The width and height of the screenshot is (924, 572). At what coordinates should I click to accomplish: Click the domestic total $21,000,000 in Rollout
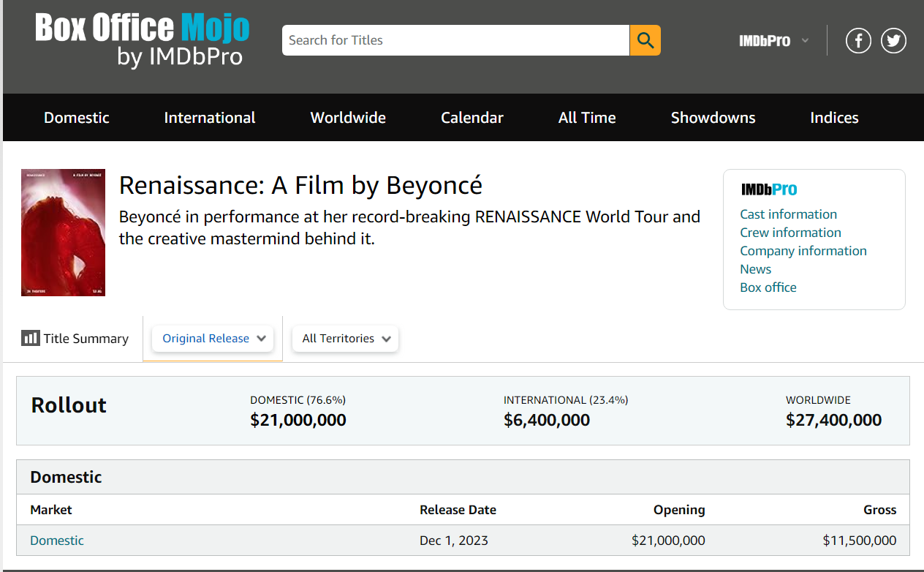[298, 420]
